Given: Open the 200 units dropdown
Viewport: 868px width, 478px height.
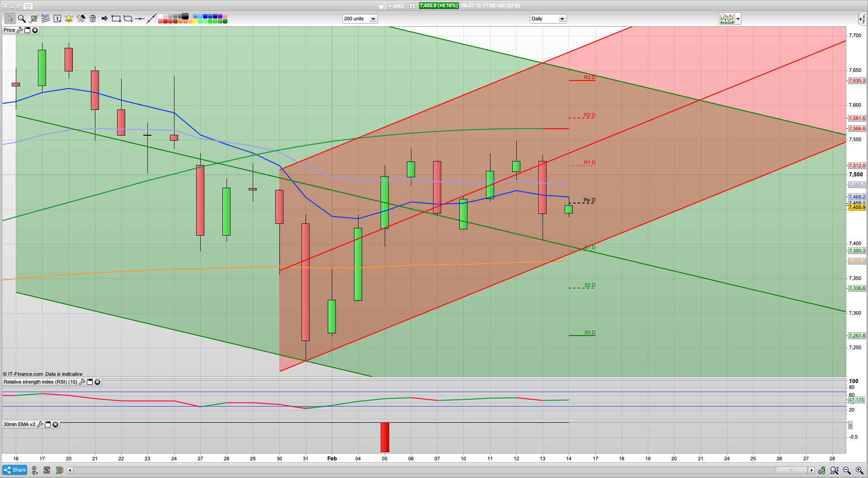Looking at the screenshot, I should (x=373, y=19).
